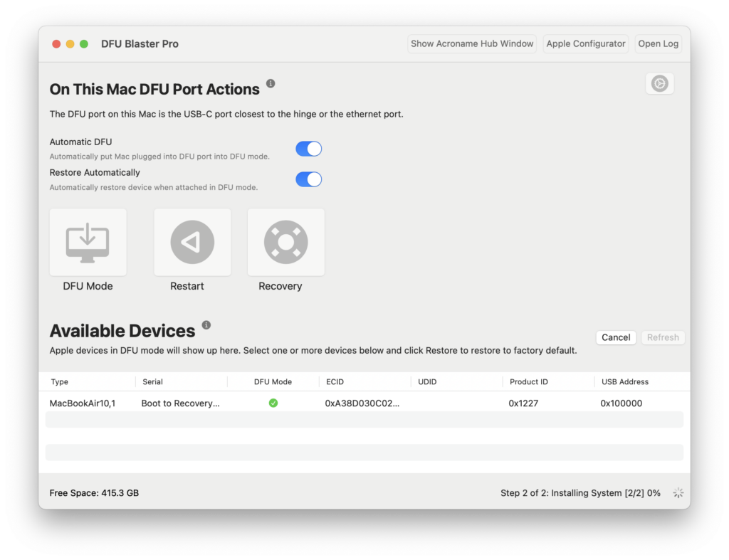The image size is (729, 560).
Task: Minimize window with the yellow button
Action: click(x=70, y=43)
